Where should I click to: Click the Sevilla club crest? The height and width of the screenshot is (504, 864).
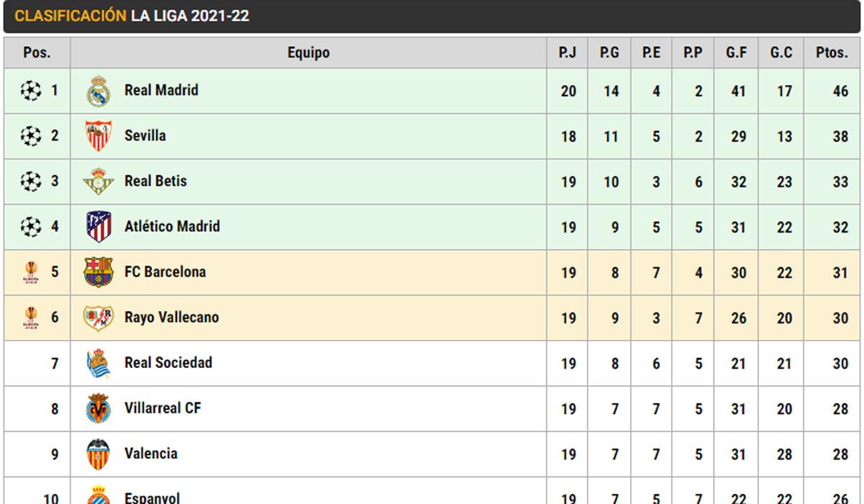point(99,136)
